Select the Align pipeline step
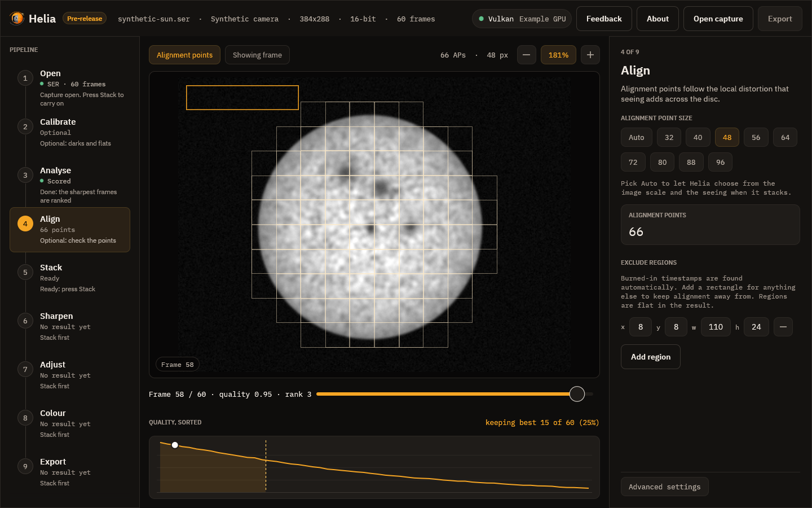 [x=70, y=230]
